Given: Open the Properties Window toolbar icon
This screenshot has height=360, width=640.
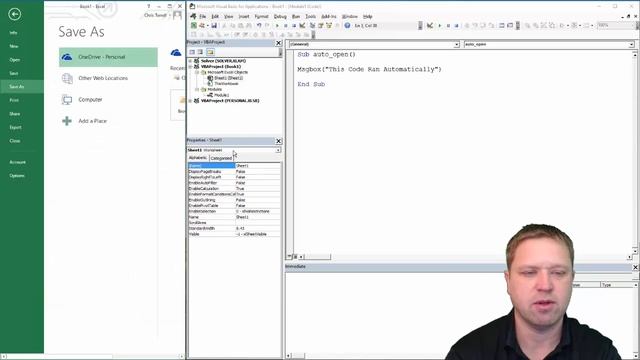Looking at the screenshot, I should tap(321, 25).
